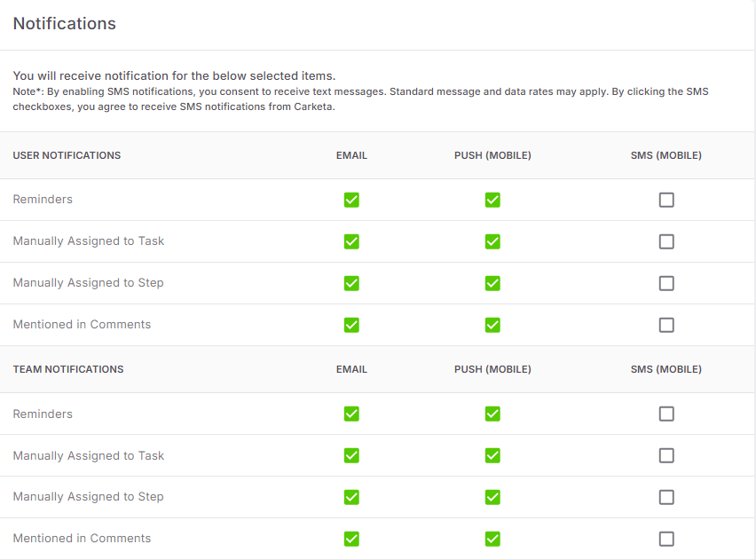Screen dimensions: 756x560
Task: Uncheck Email for User Mentioned in Comments
Action: coord(351,325)
